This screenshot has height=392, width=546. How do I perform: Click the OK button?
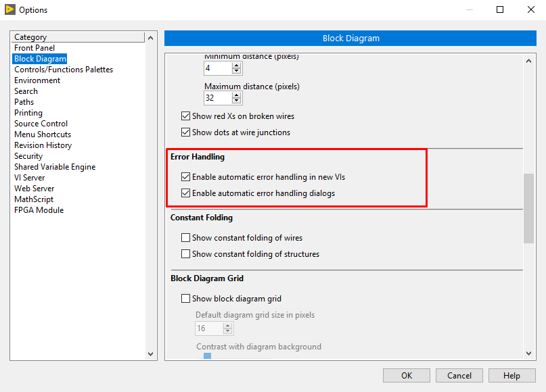coord(406,375)
